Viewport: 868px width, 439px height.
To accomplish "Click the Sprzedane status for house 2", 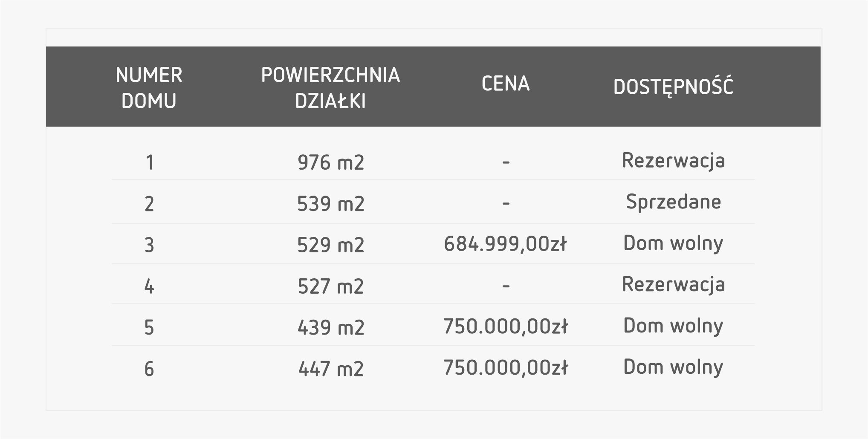I will 673,202.
